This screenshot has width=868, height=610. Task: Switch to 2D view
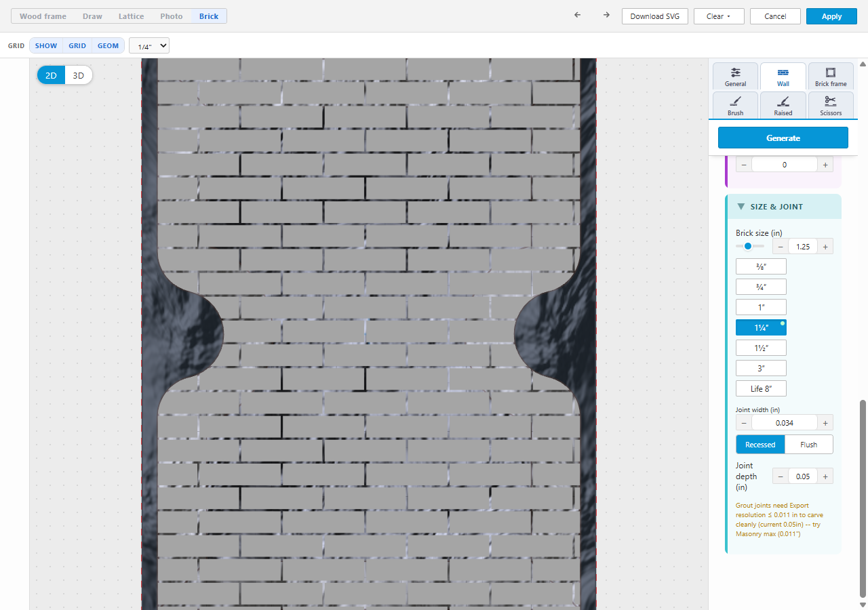pyautogui.click(x=51, y=75)
